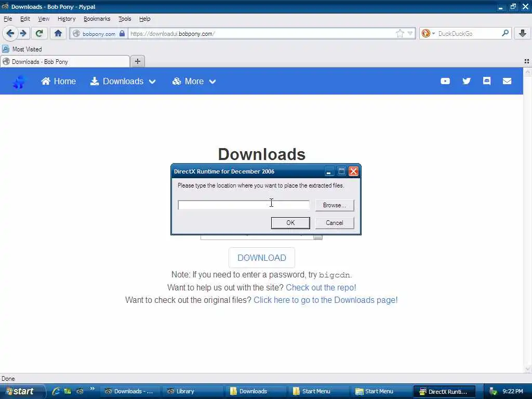
Task: Open the File menu
Action: click(x=7, y=19)
